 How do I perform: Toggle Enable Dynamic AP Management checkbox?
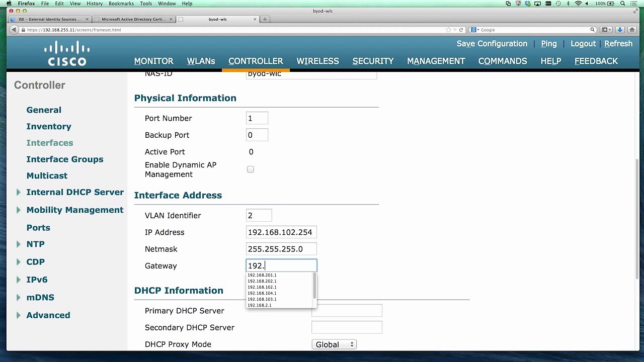pyautogui.click(x=251, y=169)
